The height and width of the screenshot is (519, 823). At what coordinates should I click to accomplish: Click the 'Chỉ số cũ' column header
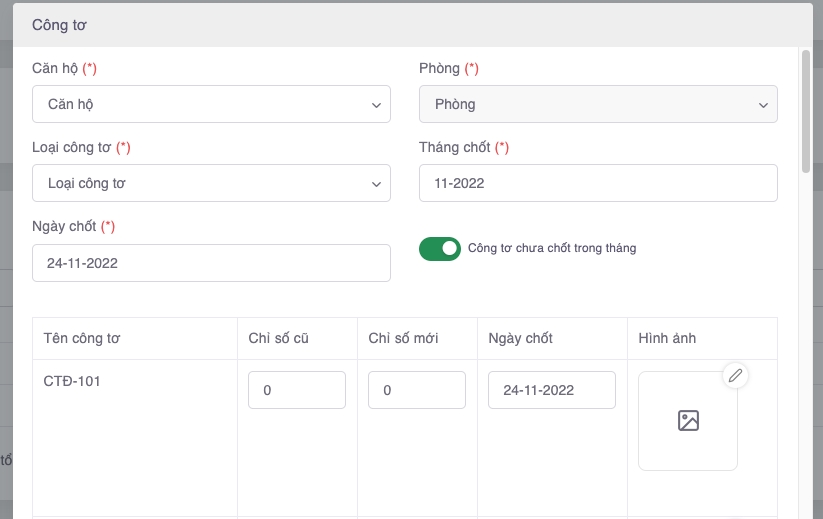coord(278,338)
